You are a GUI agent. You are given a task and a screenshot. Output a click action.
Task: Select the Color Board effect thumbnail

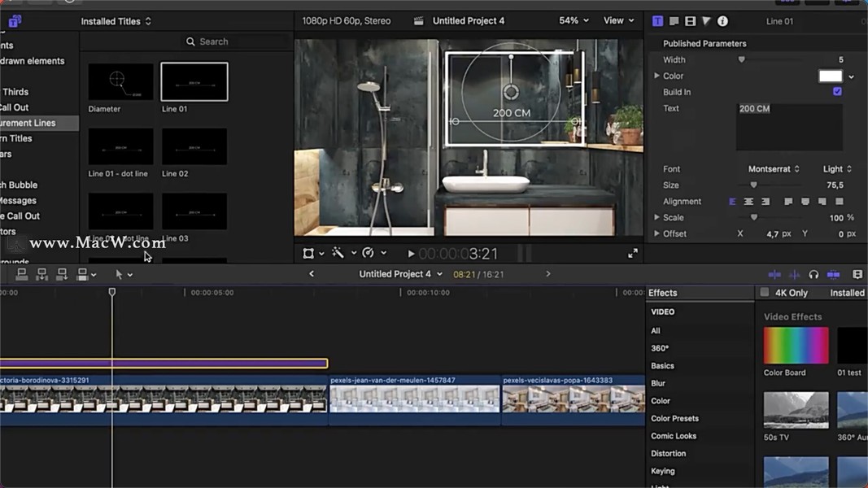click(x=796, y=345)
